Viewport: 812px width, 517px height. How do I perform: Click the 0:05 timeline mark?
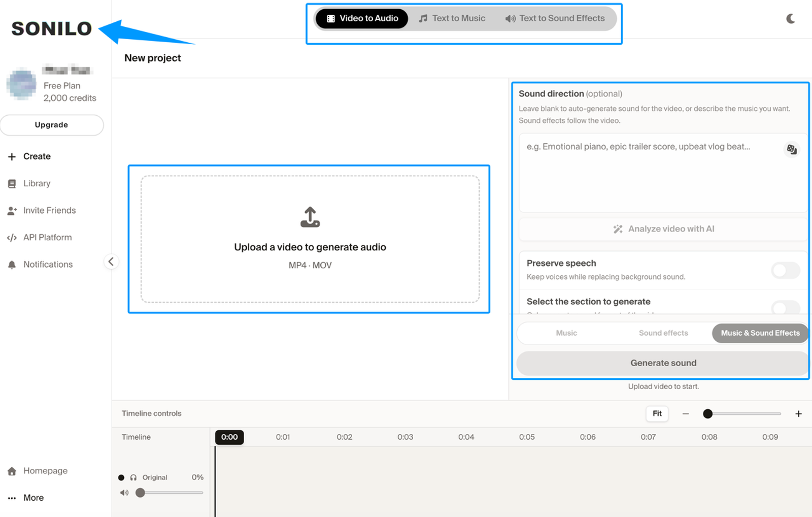point(527,437)
